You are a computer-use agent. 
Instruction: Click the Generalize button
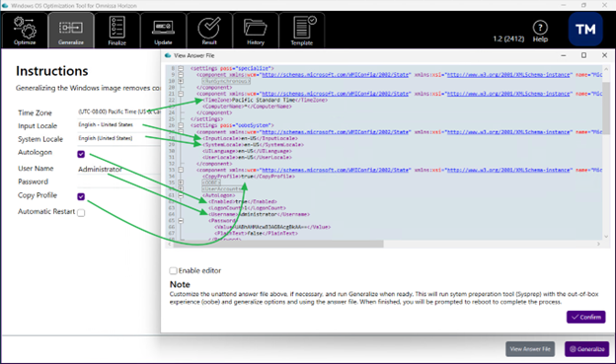click(587, 349)
